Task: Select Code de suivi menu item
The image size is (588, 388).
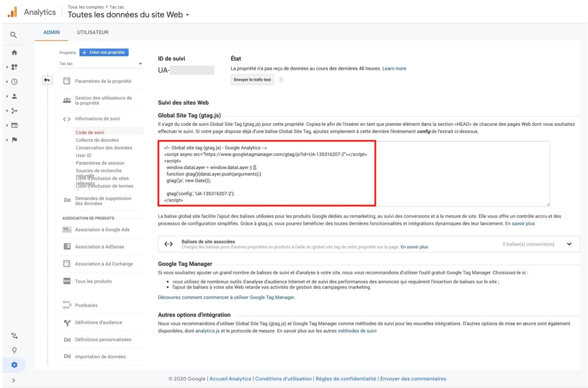Action: (x=90, y=132)
